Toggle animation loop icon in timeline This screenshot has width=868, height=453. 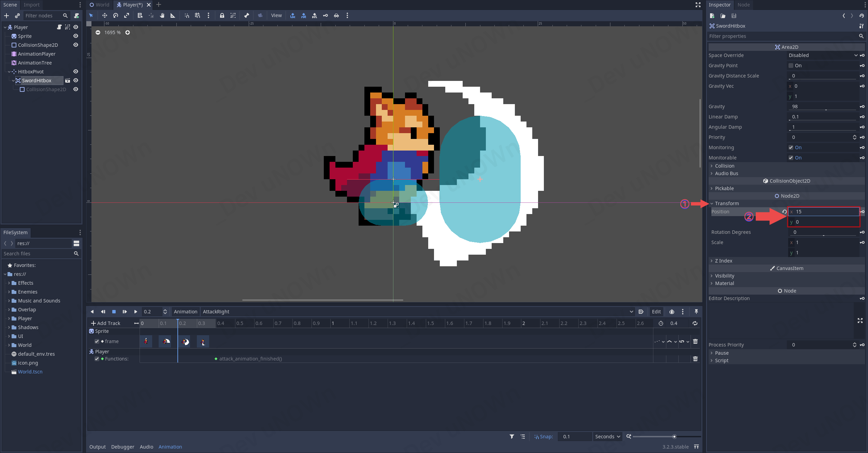pos(695,323)
